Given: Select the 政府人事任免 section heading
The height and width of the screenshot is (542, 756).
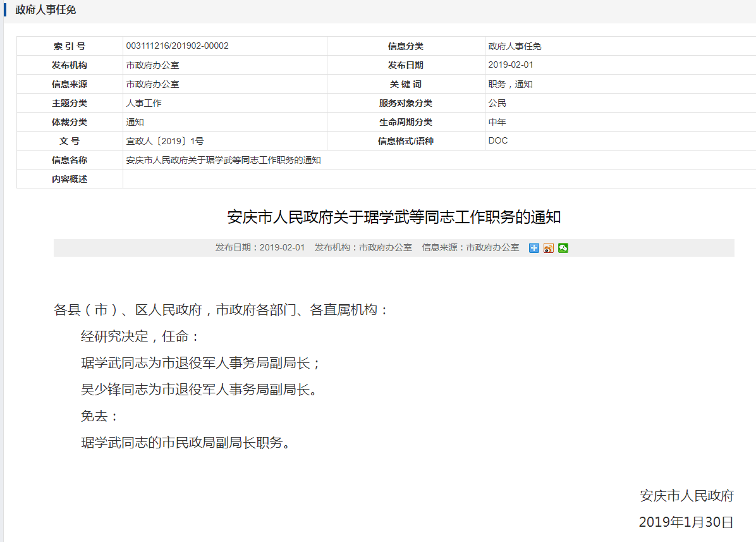Looking at the screenshot, I should point(46,9).
